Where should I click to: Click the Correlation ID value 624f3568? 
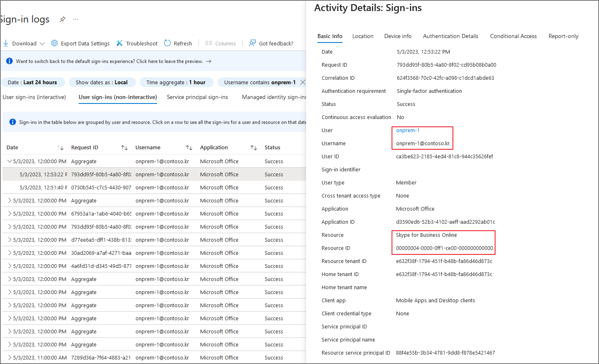[x=445, y=78]
